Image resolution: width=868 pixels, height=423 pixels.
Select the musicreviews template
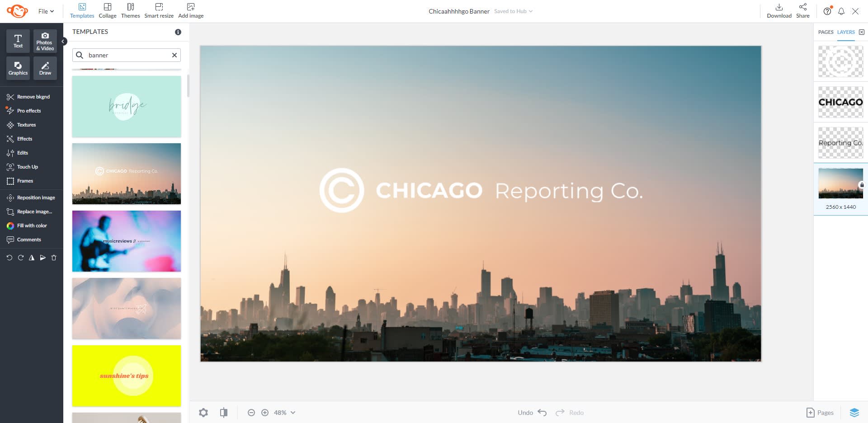[x=127, y=241]
